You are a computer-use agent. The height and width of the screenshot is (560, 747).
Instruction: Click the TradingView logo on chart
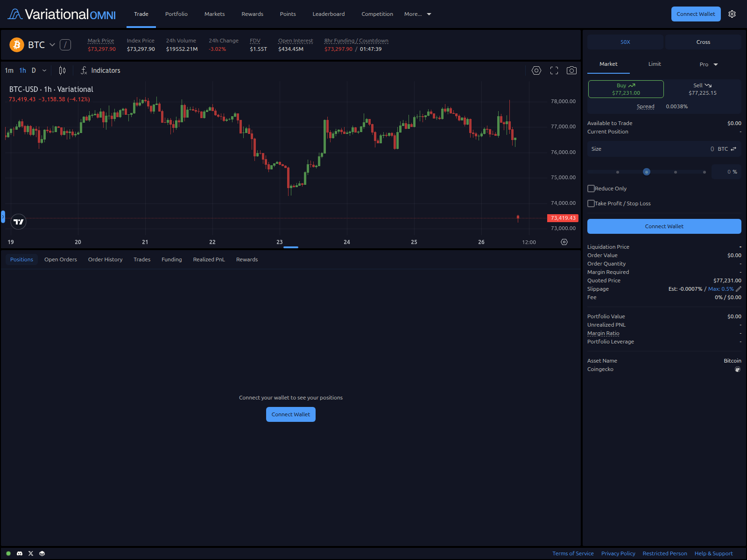tap(19, 222)
